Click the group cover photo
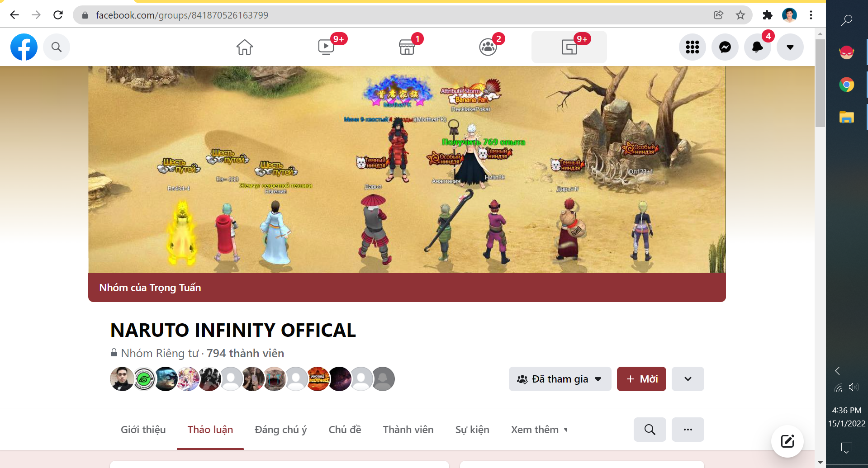The width and height of the screenshot is (868, 468). tap(407, 170)
